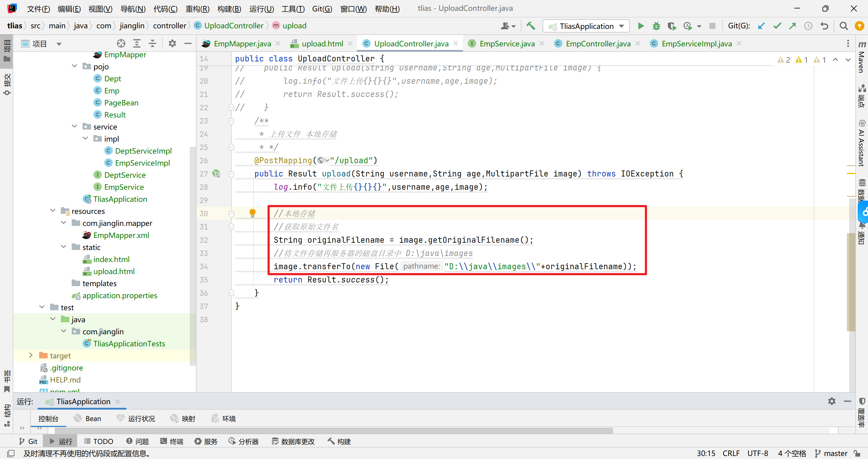868x459 pixels.
Task: Click the orange update notification icon
Action: coord(860,26)
